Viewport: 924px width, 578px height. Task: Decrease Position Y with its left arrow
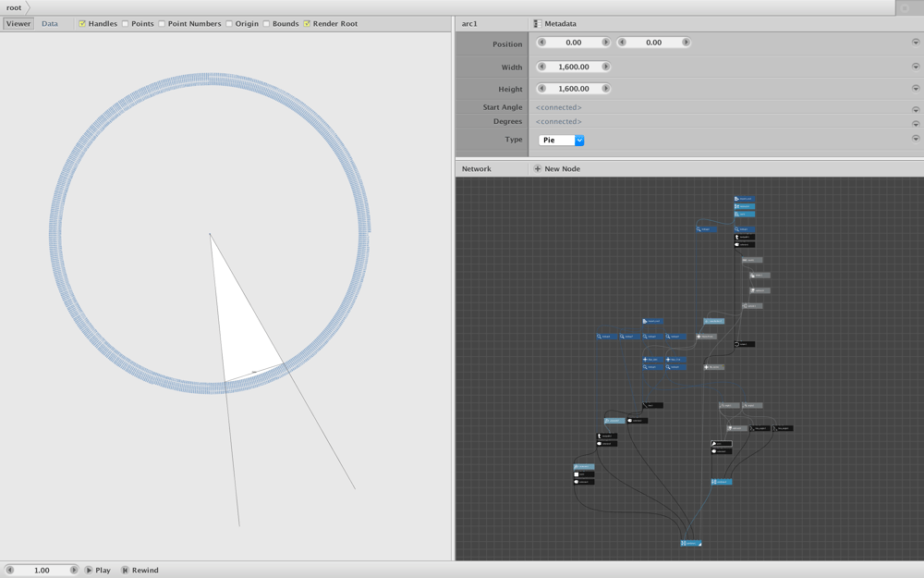pos(622,43)
